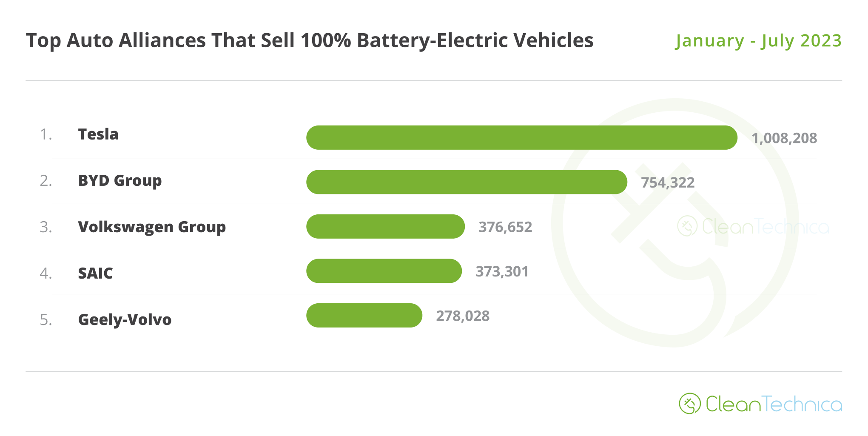Click the 373,301 value

coord(502,271)
